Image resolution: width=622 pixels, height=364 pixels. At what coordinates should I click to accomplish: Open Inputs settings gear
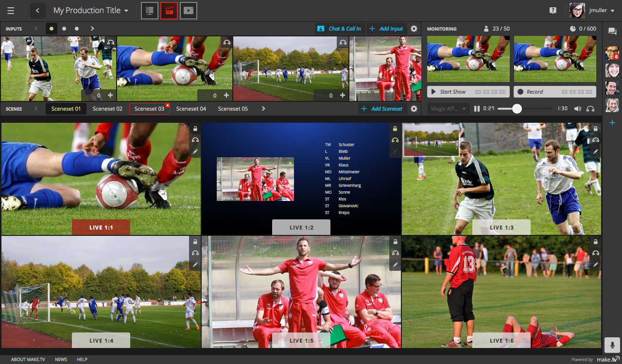coord(414,29)
